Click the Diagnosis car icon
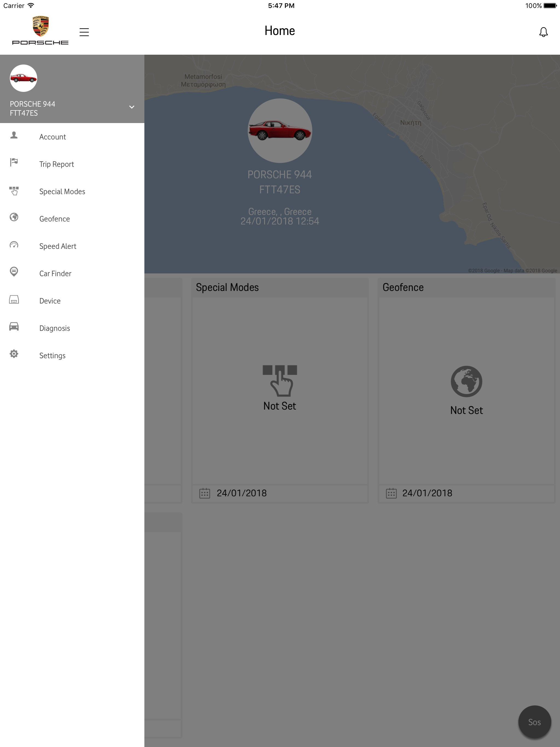This screenshot has width=560, height=747. [14, 326]
